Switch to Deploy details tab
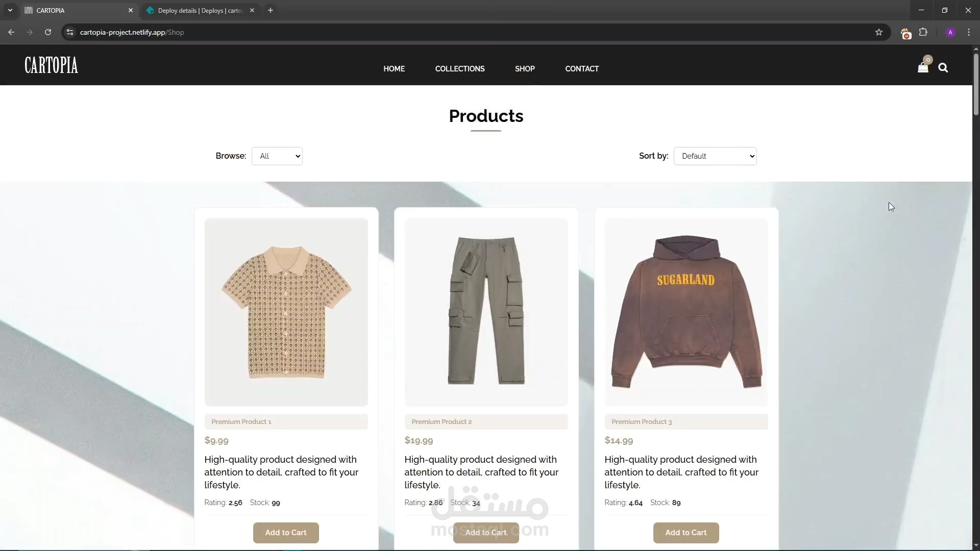 point(199,10)
